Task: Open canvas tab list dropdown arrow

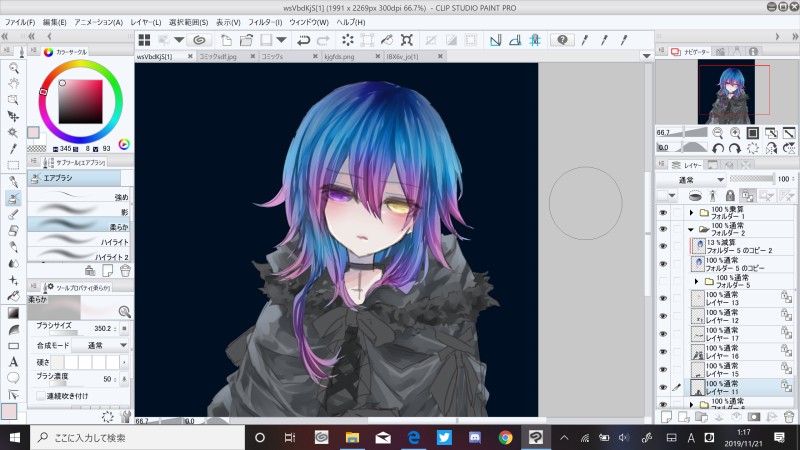Action: 646,56
